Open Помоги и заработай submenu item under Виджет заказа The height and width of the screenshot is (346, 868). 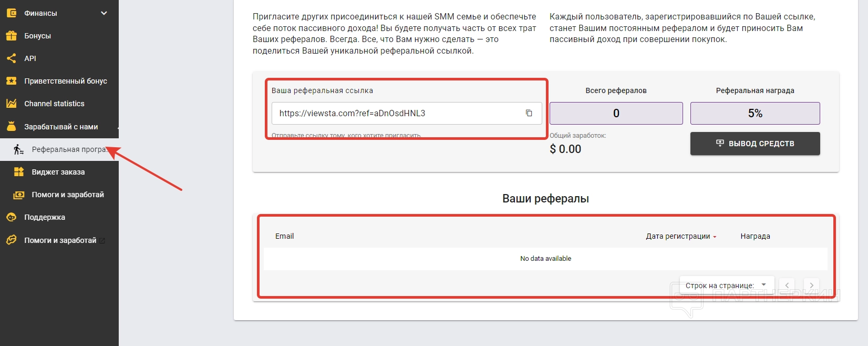click(x=67, y=195)
